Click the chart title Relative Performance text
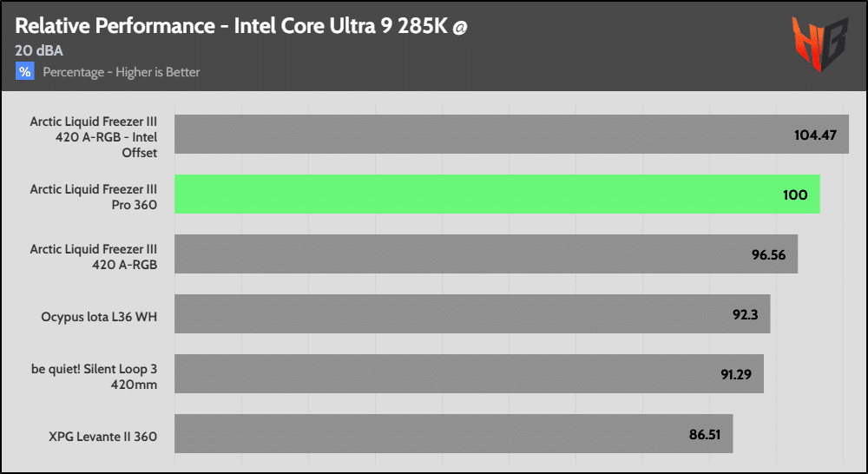Screen dimensions: 868x474 click(230, 26)
